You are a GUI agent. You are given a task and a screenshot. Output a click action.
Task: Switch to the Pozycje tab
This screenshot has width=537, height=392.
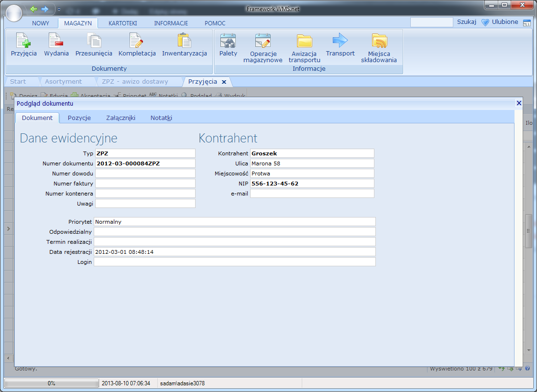[79, 118]
